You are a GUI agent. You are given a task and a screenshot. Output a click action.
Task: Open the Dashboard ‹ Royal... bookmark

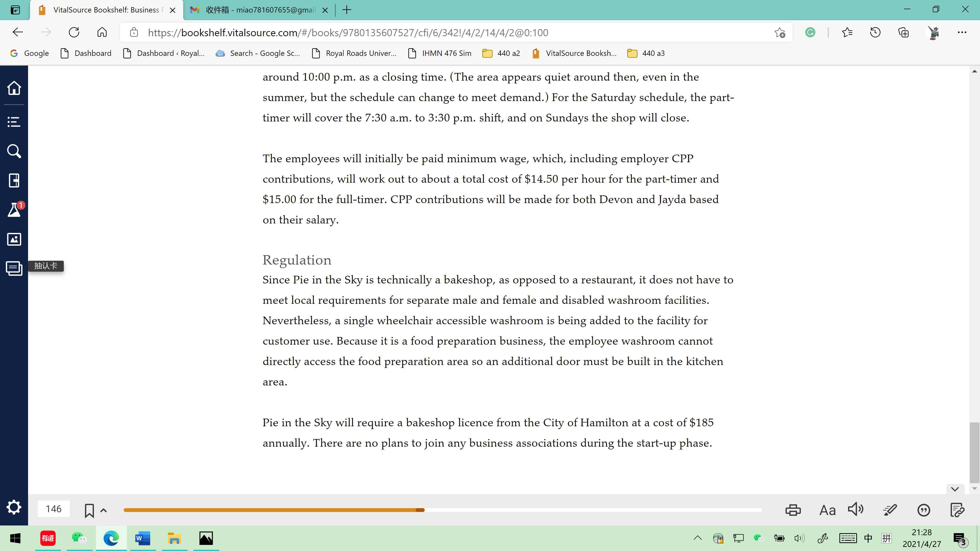click(x=164, y=53)
